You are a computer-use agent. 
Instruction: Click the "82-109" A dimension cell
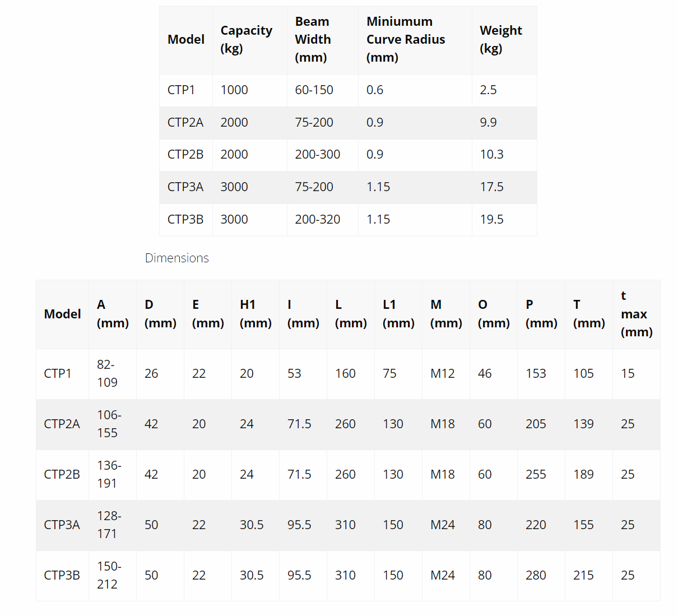[107, 373]
